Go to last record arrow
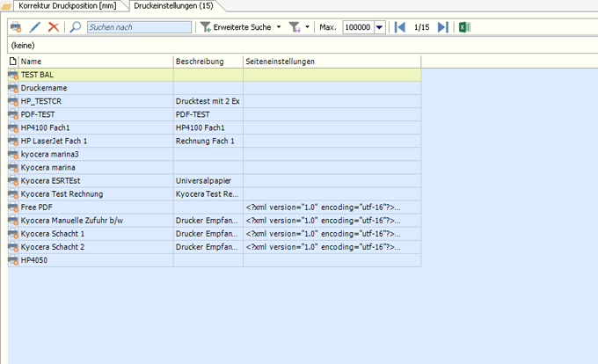Viewport: 598px width, 364px height. coord(442,27)
